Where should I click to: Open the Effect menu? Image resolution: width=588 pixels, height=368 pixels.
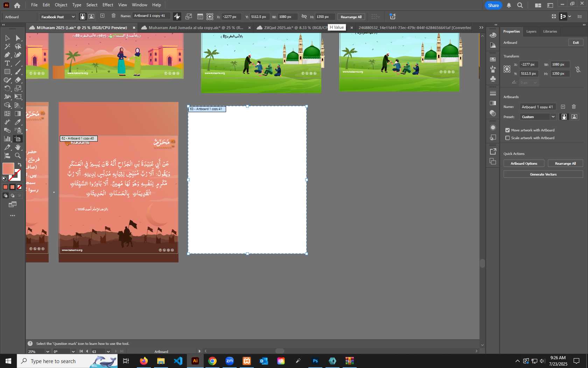click(x=108, y=5)
